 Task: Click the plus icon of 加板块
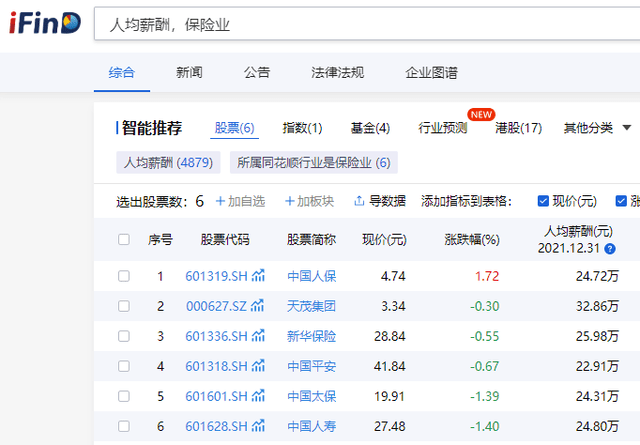(290, 201)
